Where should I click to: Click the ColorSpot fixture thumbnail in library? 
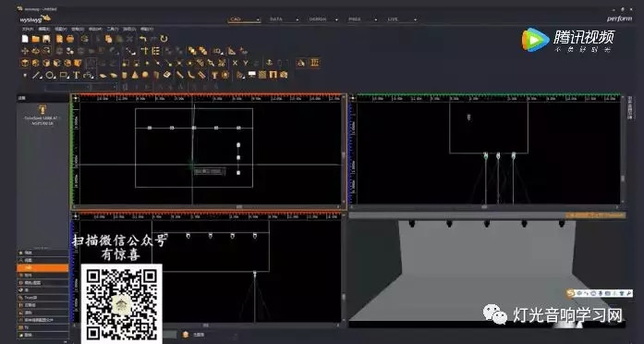[42, 110]
